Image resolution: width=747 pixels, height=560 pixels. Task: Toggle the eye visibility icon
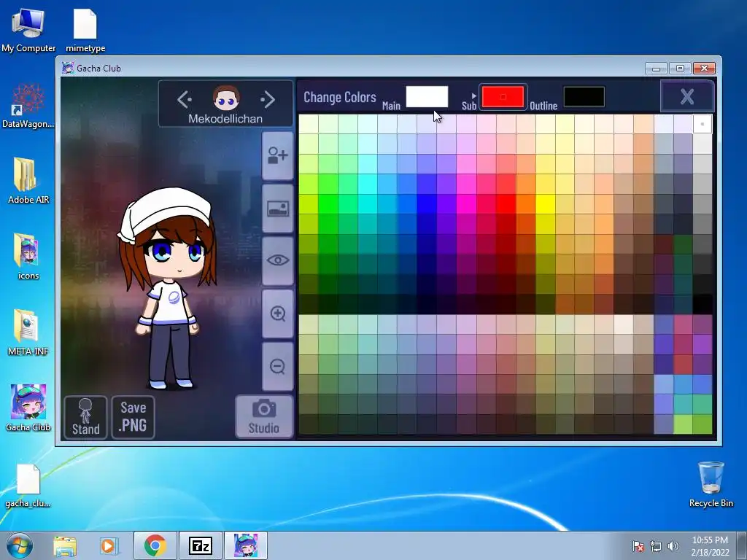tap(278, 260)
